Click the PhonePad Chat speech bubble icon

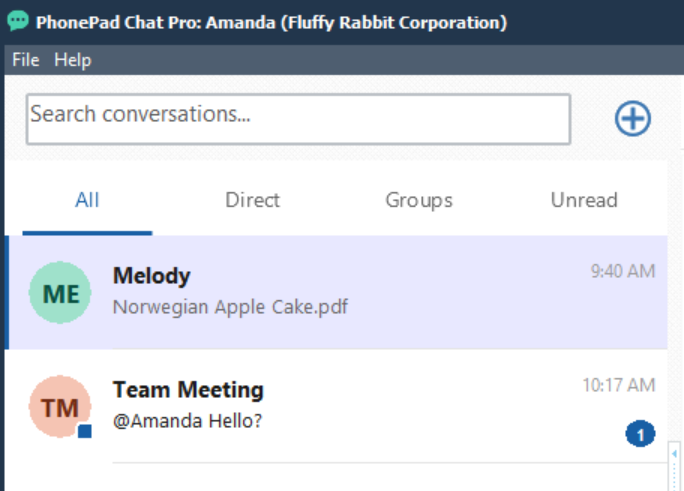tap(18, 21)
